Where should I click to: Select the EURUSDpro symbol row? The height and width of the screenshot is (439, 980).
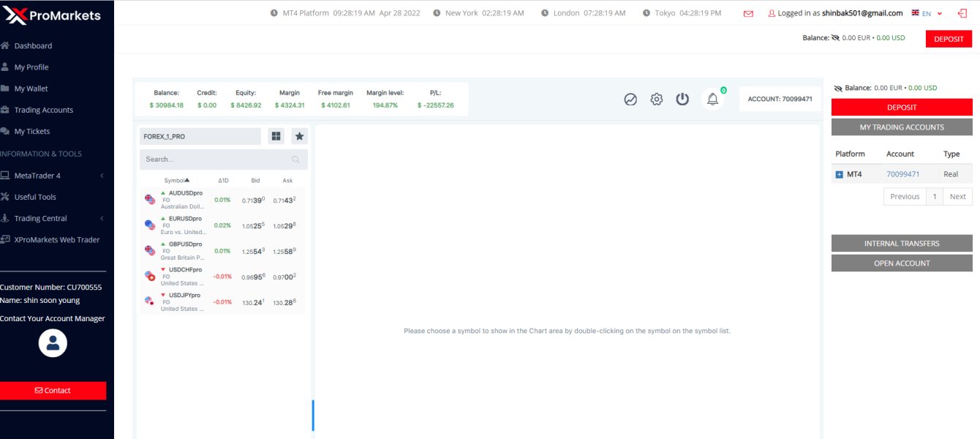pyautogui.click(x=223, y=225)
